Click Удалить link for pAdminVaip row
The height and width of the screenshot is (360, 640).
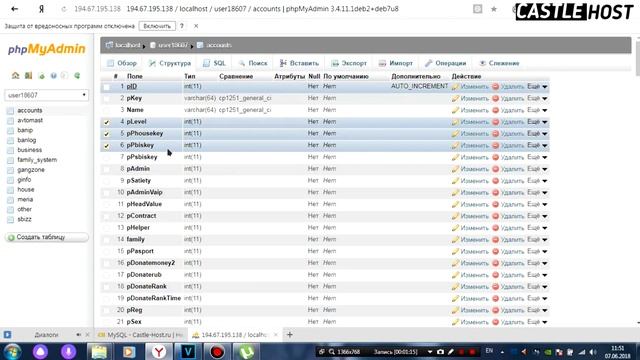(x=512, y=193)
